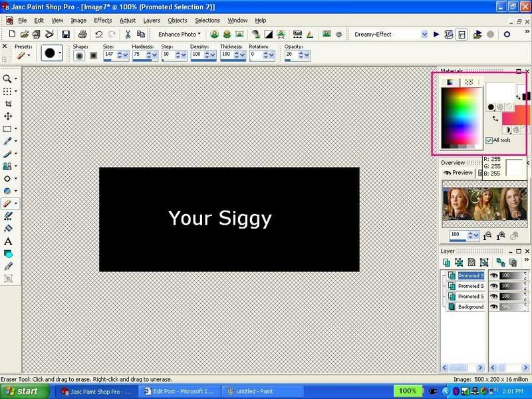Click zoom in icon in Overview palette

click(501, 236)
